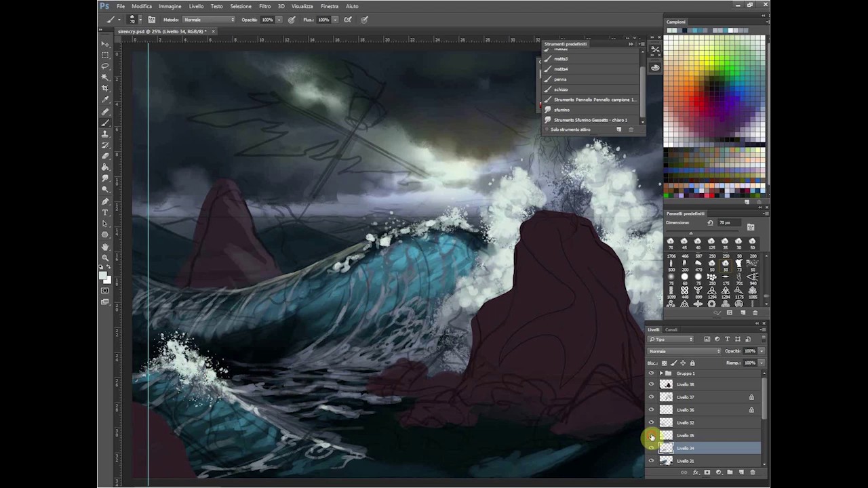Click the foreground color swatch
This screenshot has height=488, width=868.
[103, 274]
